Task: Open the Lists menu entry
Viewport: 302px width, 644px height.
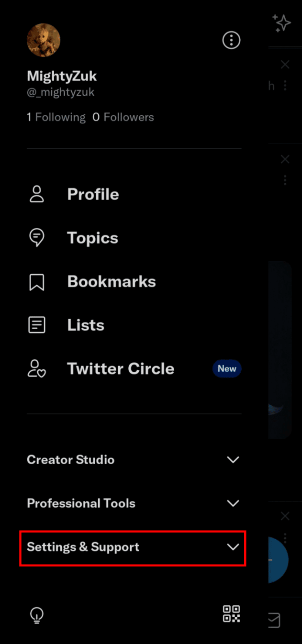Action: tap(86, 325)
